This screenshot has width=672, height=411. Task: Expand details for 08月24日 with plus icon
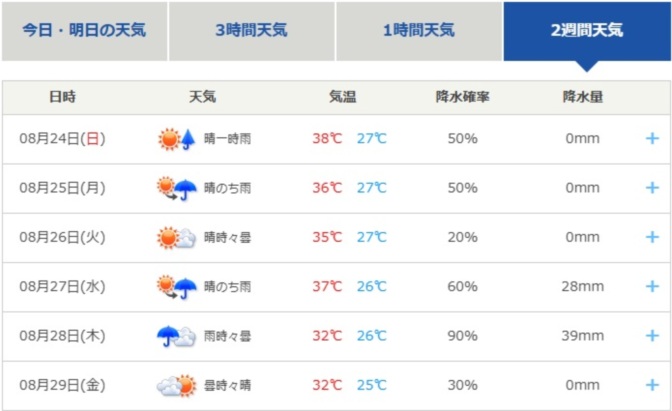point(652,138)
